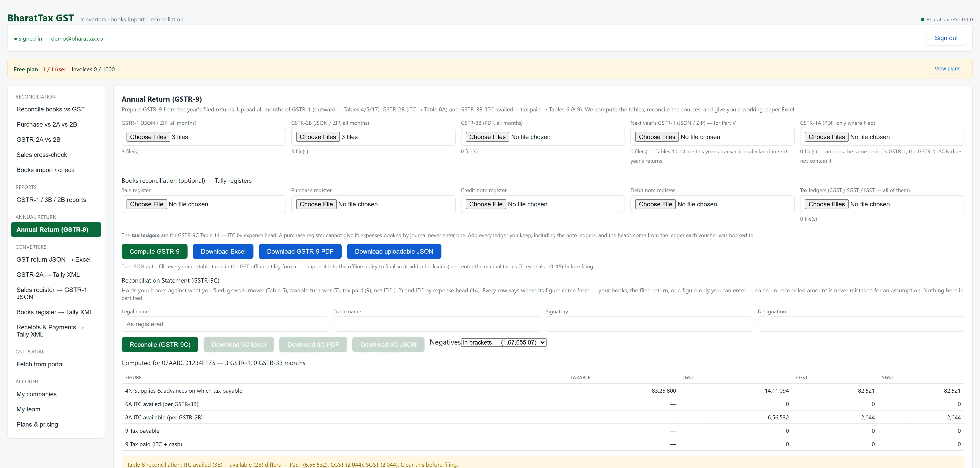
Task: Choose file for Sale register
Action: 147,205
